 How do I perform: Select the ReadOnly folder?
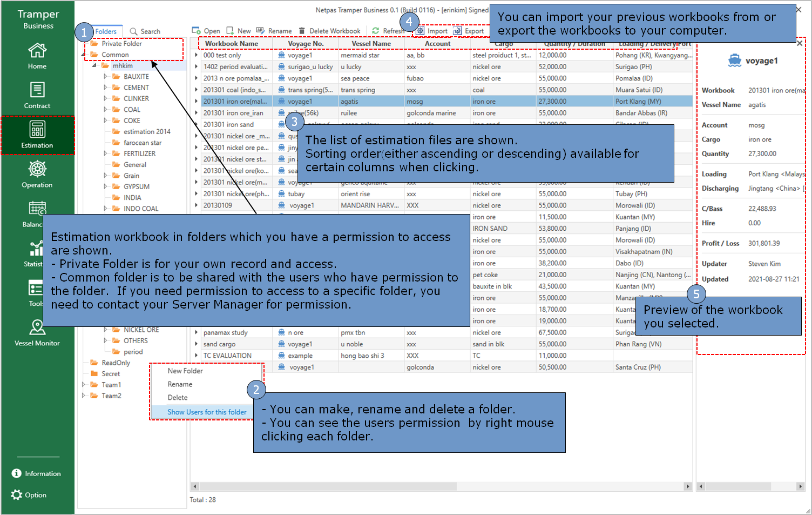click(x=116, y=363)
